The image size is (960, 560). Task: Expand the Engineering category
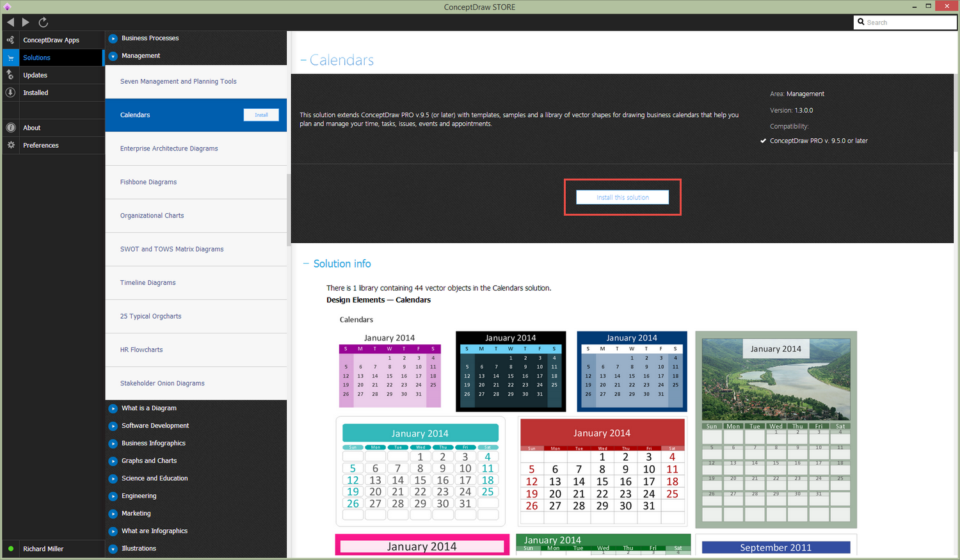click(113, 496)
